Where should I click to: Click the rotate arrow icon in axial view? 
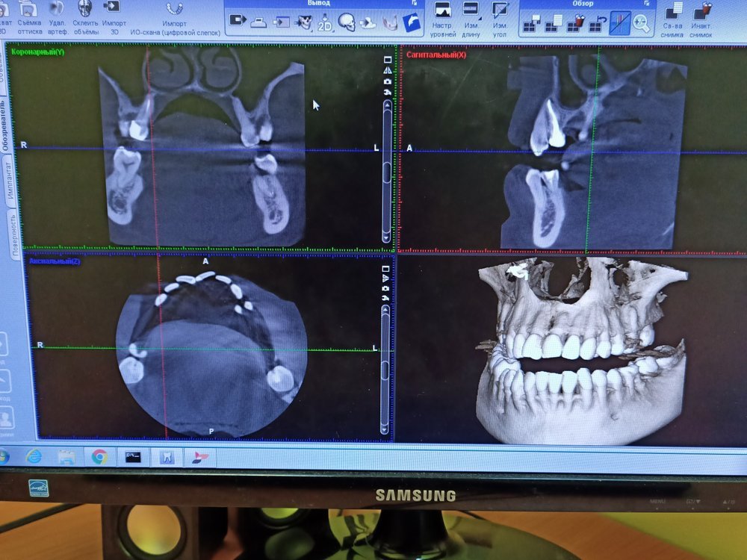tap(385, 298)
